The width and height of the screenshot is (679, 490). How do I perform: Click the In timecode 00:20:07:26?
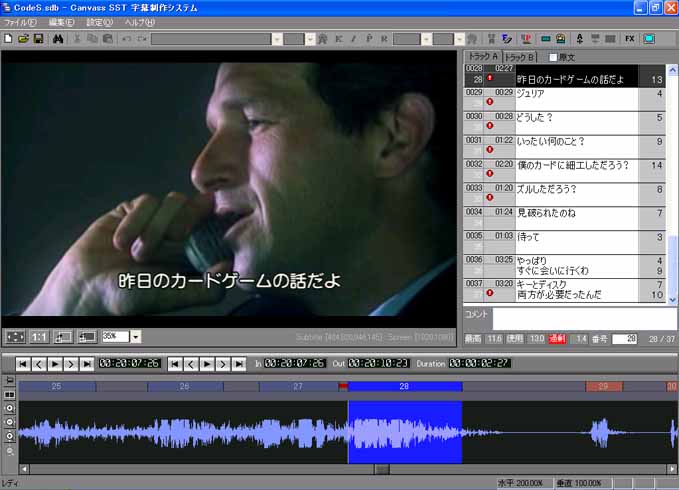point(295,363)
